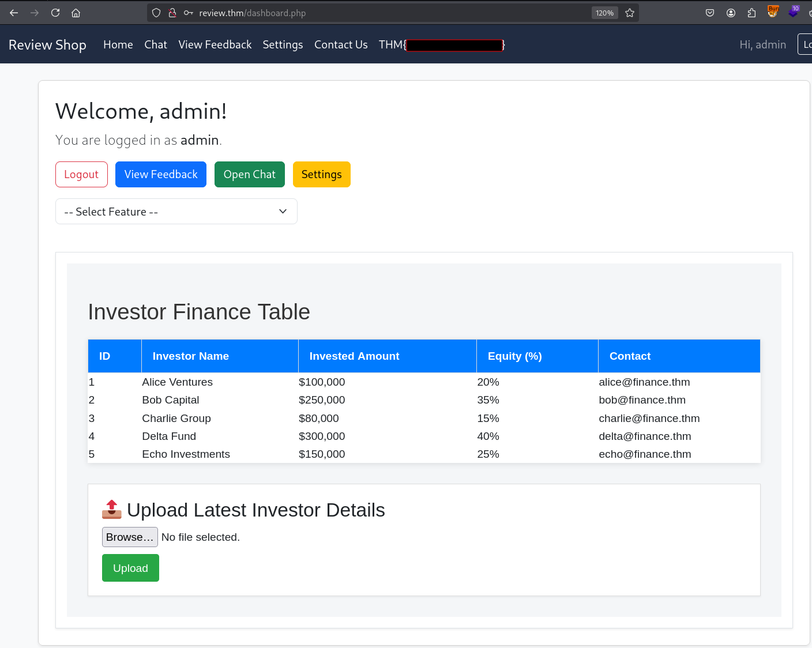Go back using the browser back arrow
This screenshot has height=648, width=812.
click(14, 13)
